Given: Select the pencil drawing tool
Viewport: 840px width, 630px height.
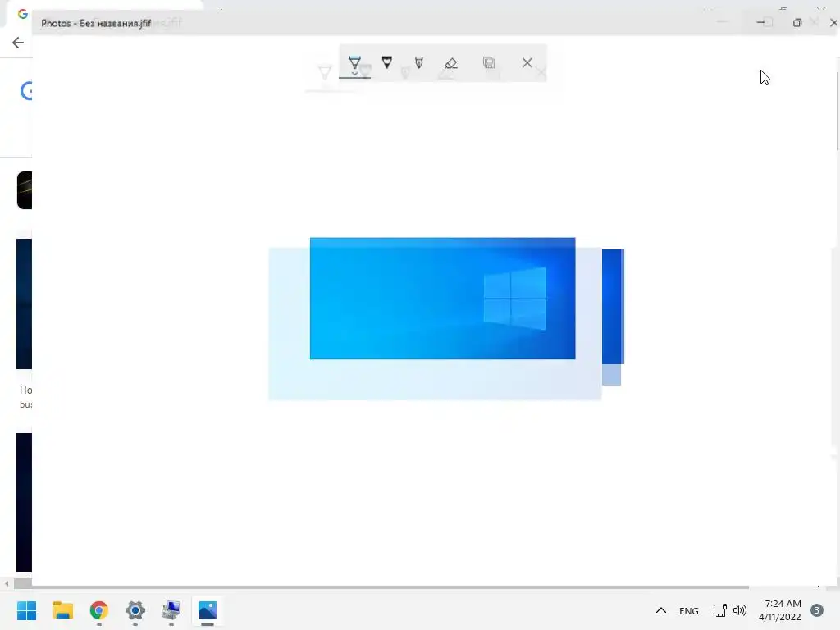Looking at the screenshot, I should (387, 62).
